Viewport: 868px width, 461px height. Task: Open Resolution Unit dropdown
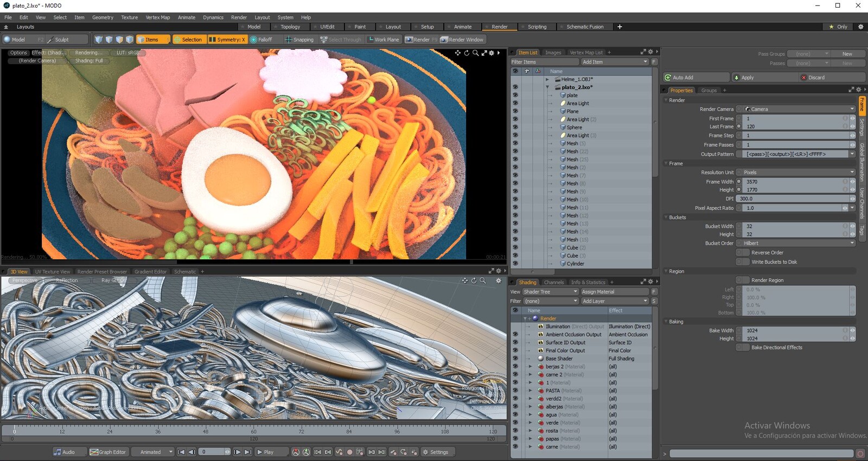[799, 172]
